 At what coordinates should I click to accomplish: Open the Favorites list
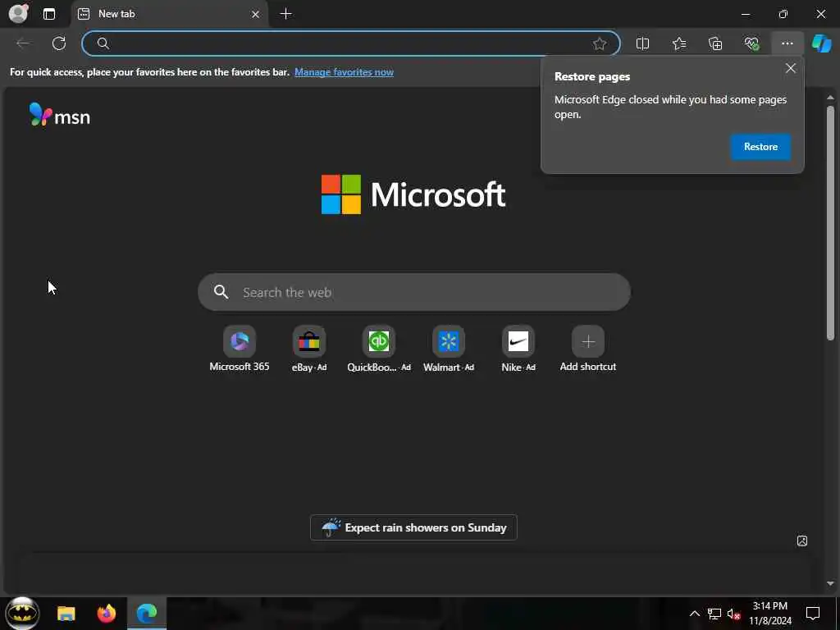pos(679,43)
